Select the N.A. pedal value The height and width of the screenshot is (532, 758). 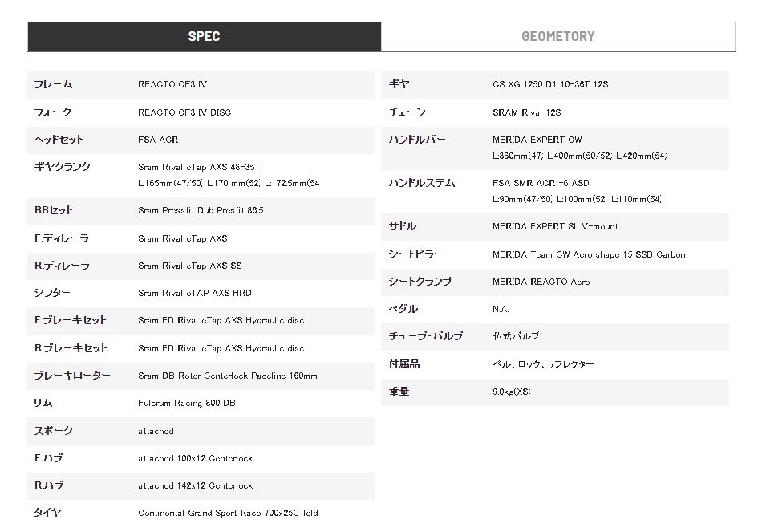501,309
